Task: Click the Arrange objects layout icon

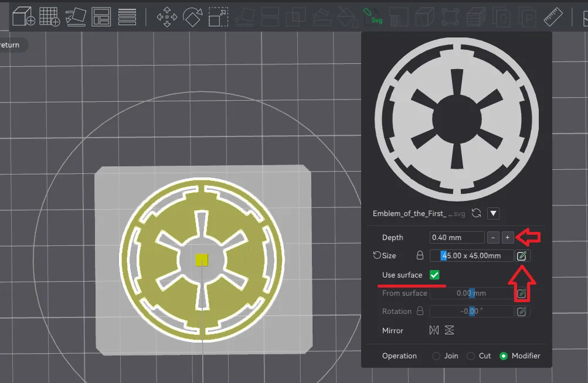Action: click(101, 16)
